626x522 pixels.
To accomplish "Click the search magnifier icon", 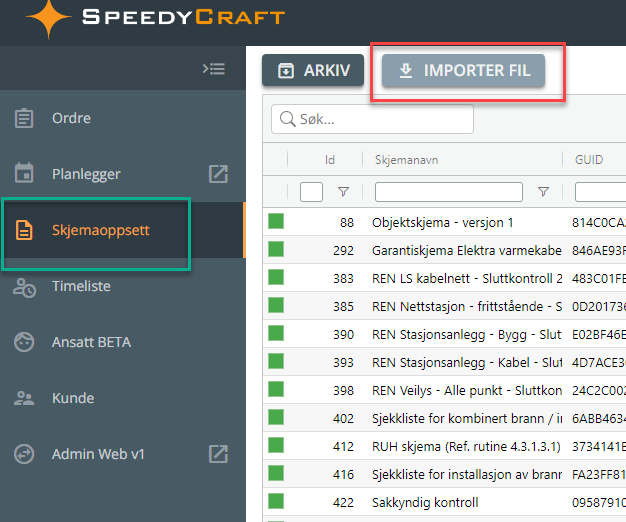I will [287, 119].
